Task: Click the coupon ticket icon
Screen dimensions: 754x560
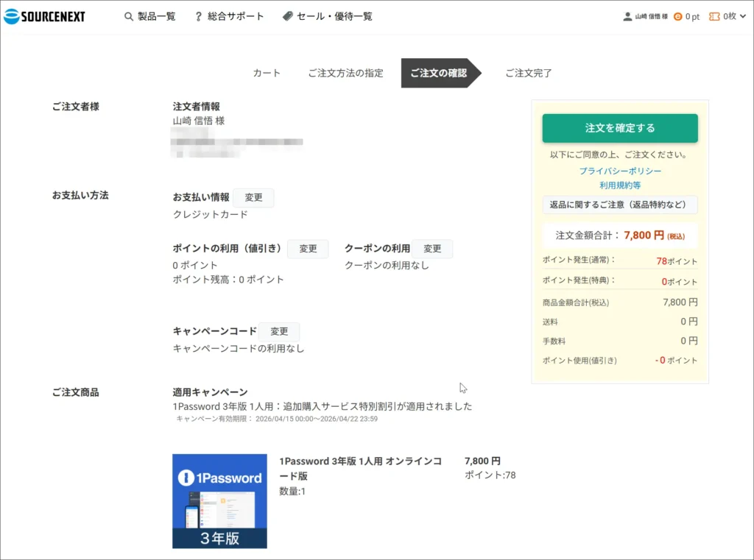Action: (714, 16)
